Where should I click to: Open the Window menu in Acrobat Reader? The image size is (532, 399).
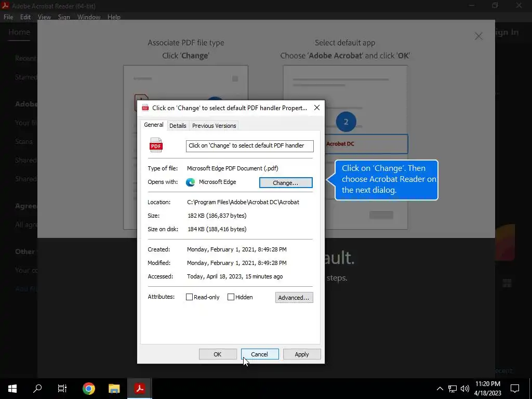(89, 17)
